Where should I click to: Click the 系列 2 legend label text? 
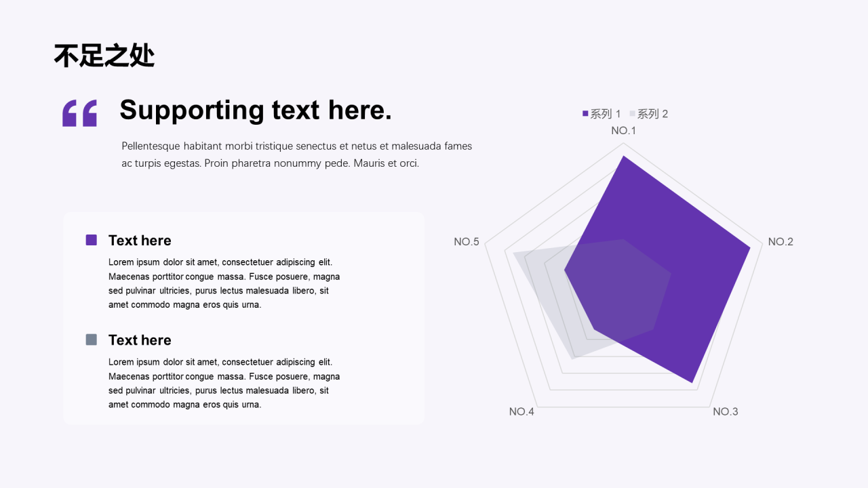tap(652, 114)
